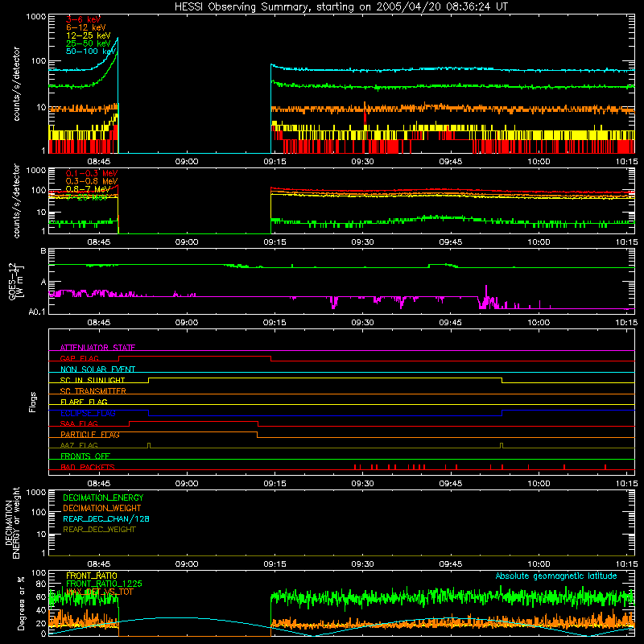The width and height of the screenshot is (644, 644).
Task: Click the Absolute geomagnetic latitude label
Action: 556,576
